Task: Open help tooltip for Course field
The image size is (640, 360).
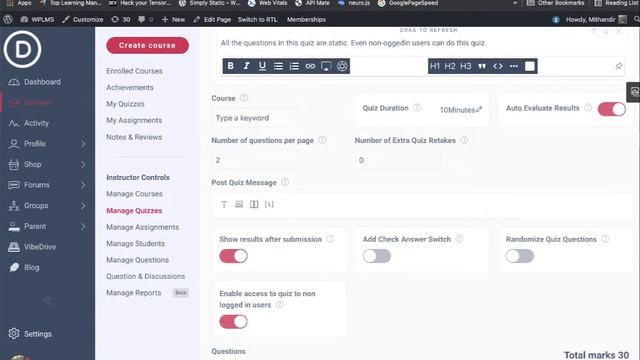Action: click(244, 98)
